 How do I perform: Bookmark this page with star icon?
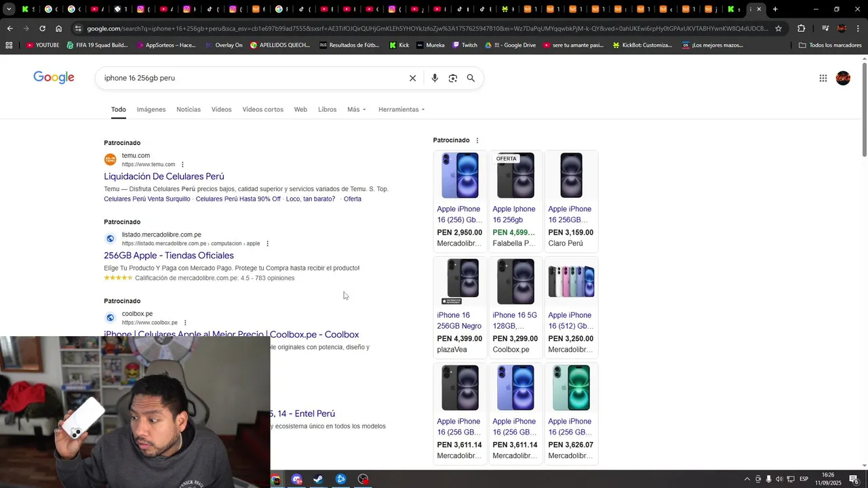pos(778,28)
